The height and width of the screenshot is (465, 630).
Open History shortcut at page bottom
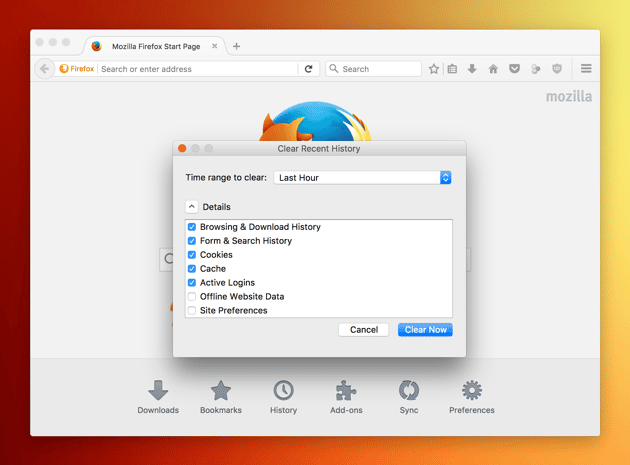pos(283,397)
